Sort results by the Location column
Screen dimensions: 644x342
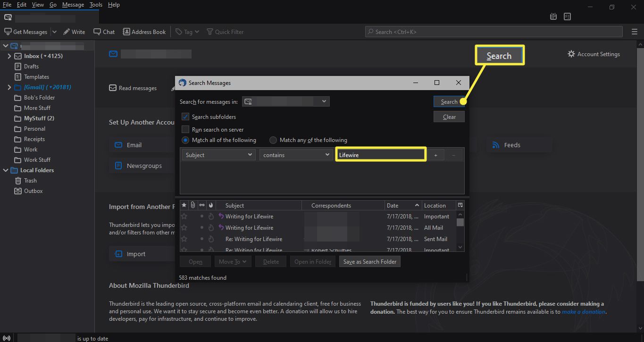point(439,205)
